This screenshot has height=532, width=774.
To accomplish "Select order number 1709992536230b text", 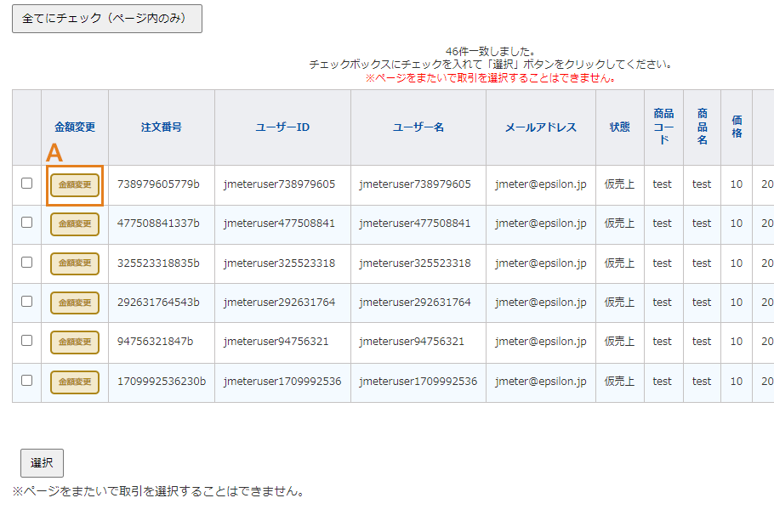I will pos(162,381).
